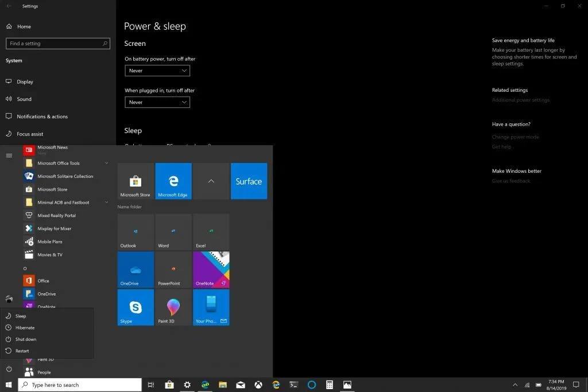Image resolution: width=588 pixels, height=392 pixels.
Task: Open the Xbox icon on taskbar
Action: (x=258, y=385)
